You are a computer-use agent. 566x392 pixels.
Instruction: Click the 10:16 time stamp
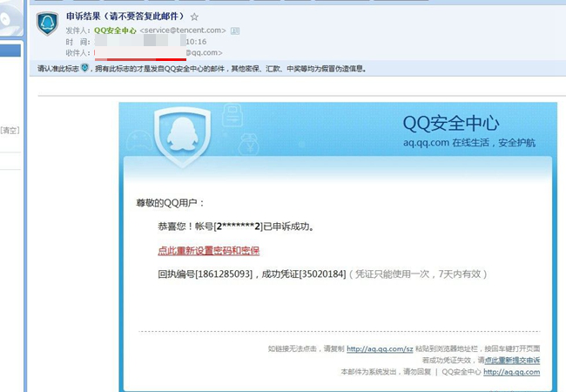(x=197, y=42)
